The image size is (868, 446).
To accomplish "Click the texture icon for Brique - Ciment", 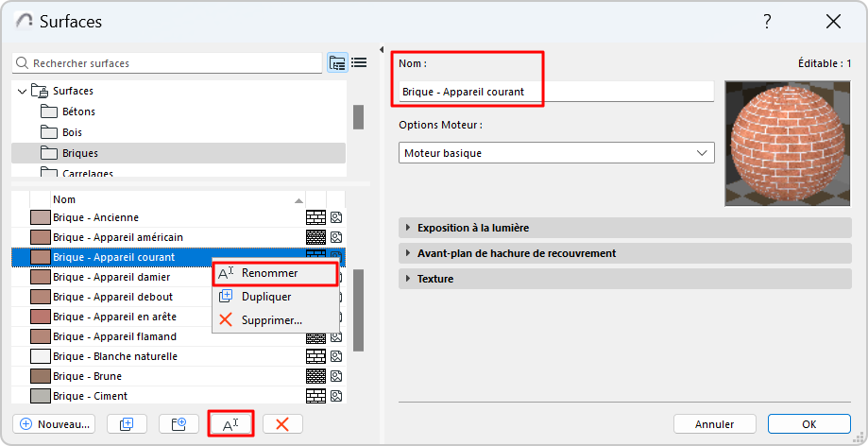I will [x=335, y=396].
